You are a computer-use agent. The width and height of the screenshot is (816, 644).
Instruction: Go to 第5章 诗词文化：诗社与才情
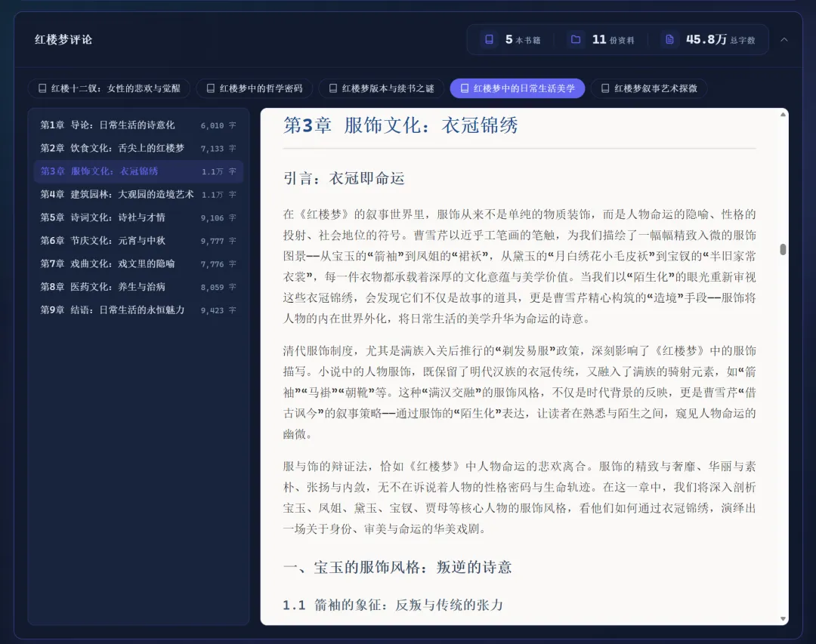click(x=138, y=217)
